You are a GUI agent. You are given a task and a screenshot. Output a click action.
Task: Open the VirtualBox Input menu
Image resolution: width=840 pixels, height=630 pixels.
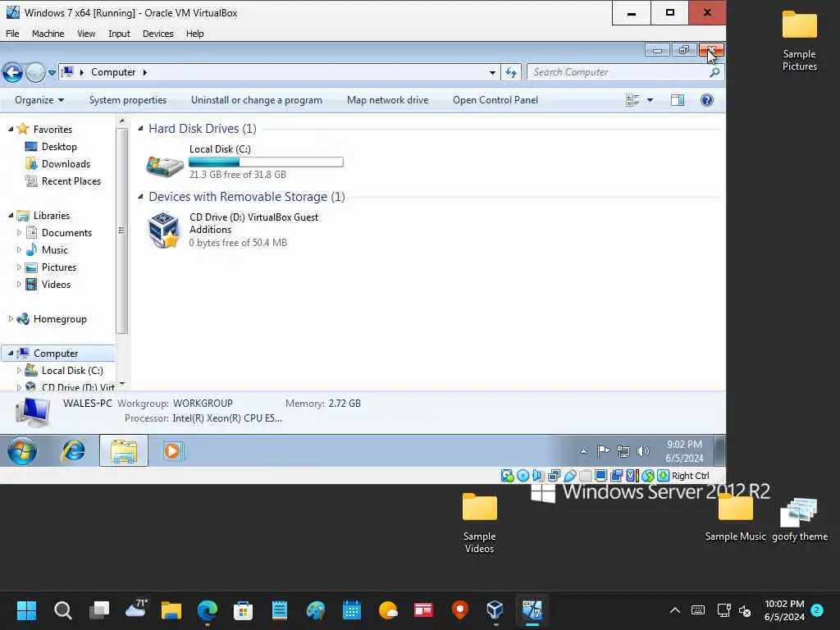(x=119, y=34)
